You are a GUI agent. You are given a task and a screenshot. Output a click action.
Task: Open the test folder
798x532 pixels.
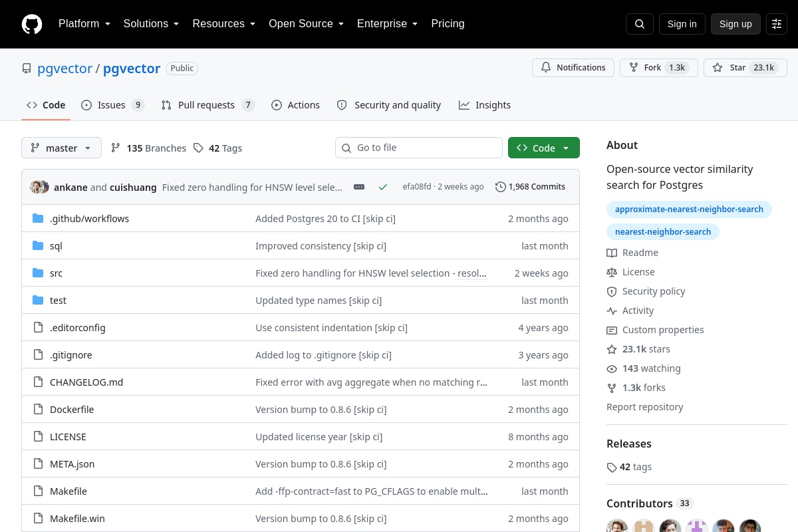[x=58, y=301]
